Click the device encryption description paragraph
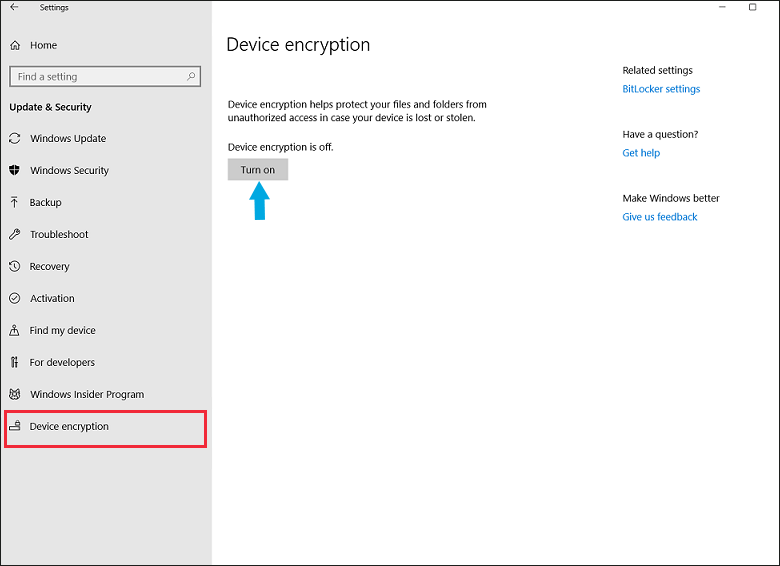The image size is (780, 566). tap(357, 111)
